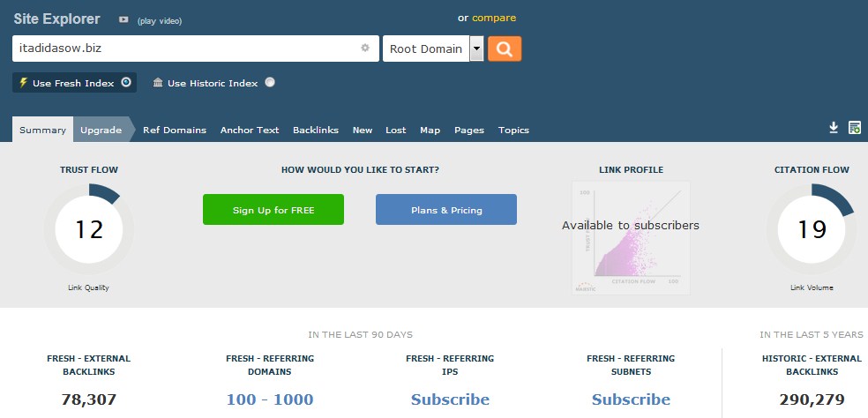
Task: Click the download icon
Action: (x=834, y=128)
